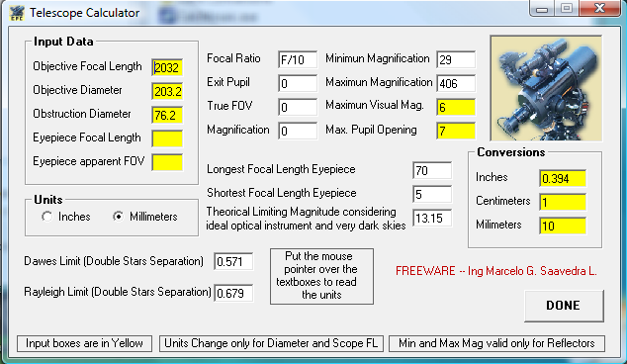Click the disabled maximize window button
627x364 pixels.
tap(567, 8)
